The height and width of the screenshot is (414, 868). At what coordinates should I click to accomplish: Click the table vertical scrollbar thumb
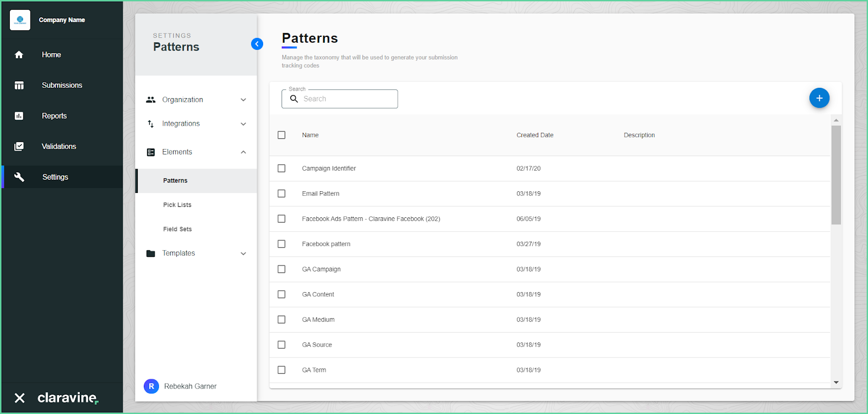[836, 175]
